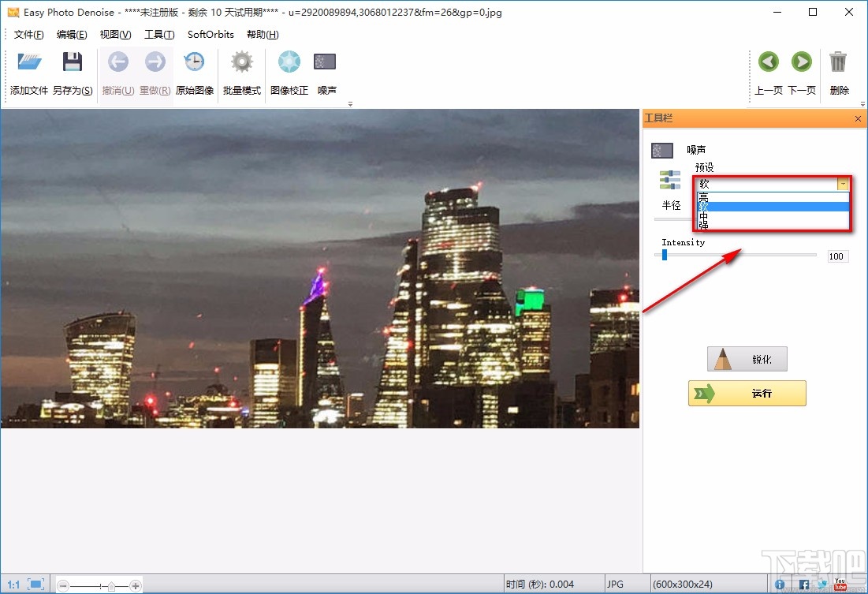Viewport: 868px width, 594px height.
Task: Close the 工具栏 tool panel
Action: click(x=858, y=118)
